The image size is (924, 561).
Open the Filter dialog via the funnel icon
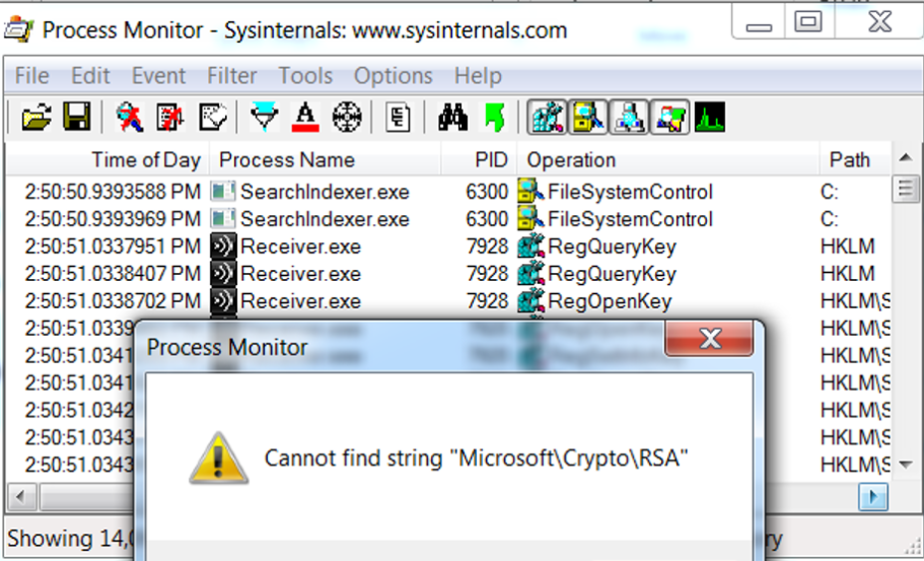coord(264,117)
